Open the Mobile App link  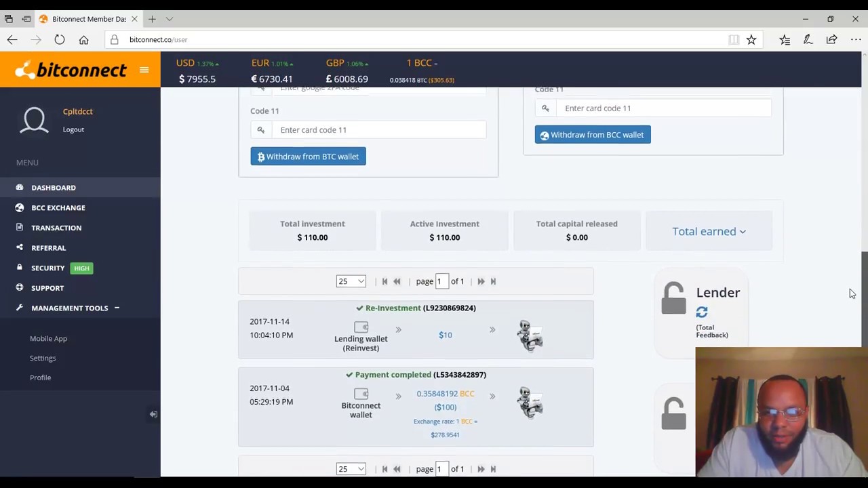click(x=48, y=338)
